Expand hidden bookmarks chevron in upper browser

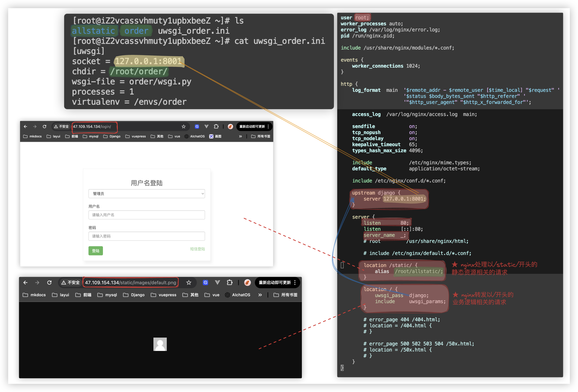coord(240,136)
